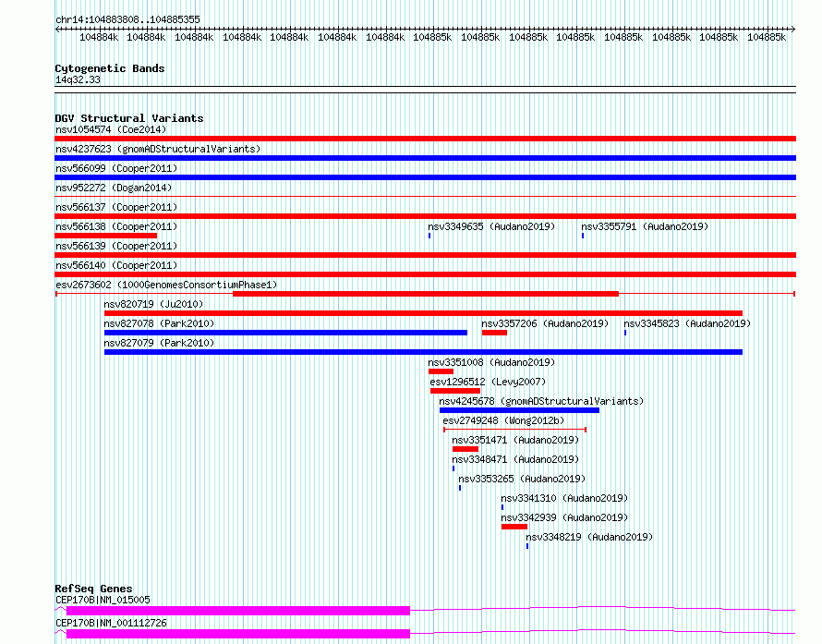Open nsv3341310 (Audano2019) variant

pyautogui.click(x=564, y=498)
